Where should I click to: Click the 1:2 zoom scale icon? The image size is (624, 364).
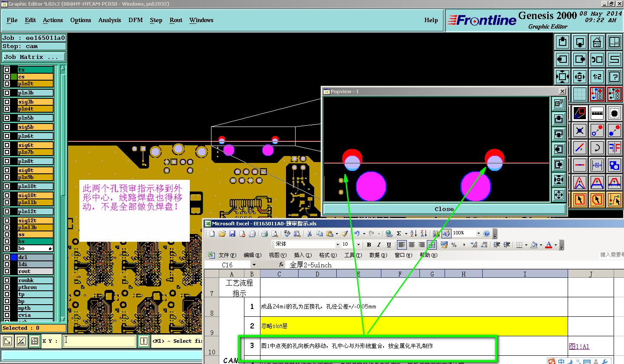[x=597, y=77]
